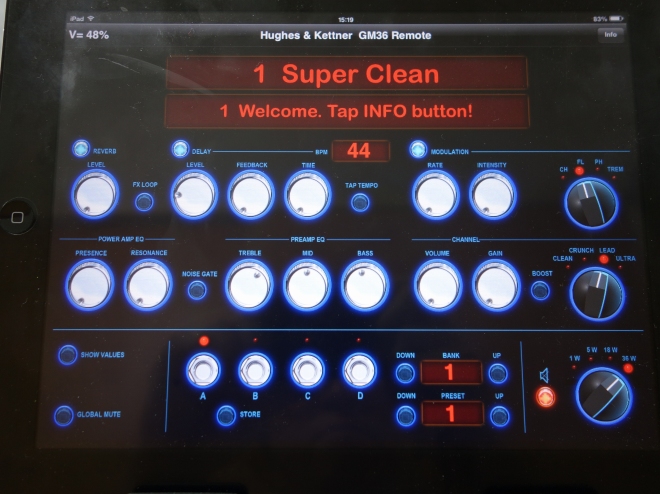The image size is (660, 494).
Task: Click the Delay Time knob
Action: [x=308, y=195]
